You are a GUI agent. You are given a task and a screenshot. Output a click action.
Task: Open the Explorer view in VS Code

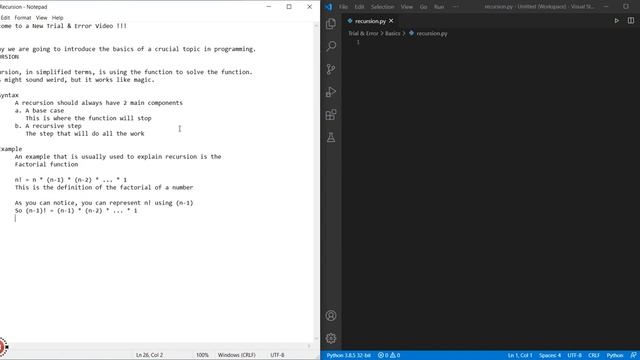point(331,24)
